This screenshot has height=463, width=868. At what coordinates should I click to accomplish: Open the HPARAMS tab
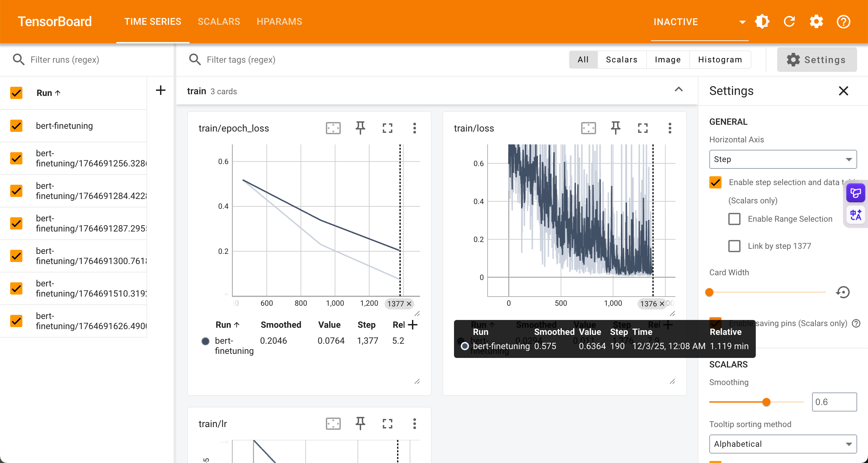279,22
